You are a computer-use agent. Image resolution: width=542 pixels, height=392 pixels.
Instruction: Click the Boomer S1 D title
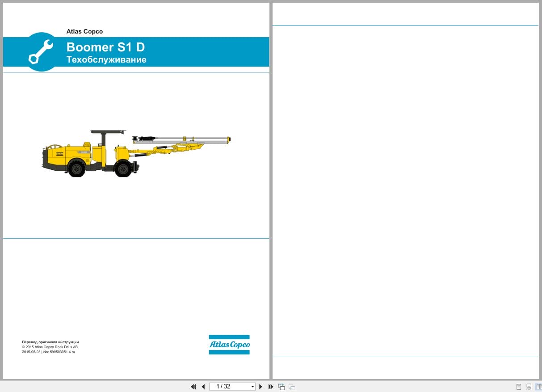pos(105,47)
